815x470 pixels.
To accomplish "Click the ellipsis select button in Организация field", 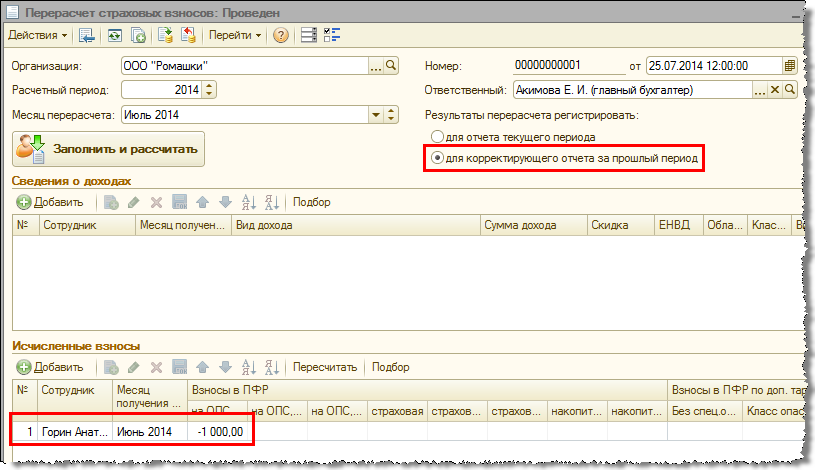I will (x=375, y=66).
